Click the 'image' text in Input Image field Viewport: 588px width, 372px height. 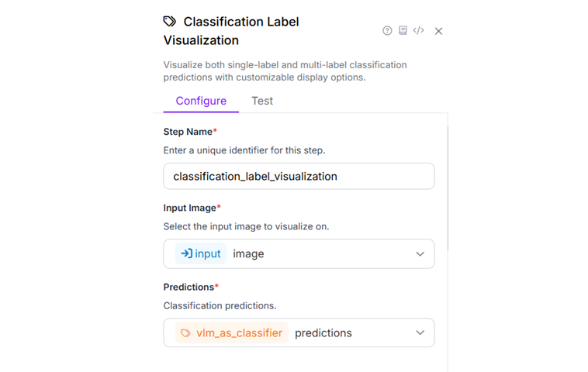(248, 253)
